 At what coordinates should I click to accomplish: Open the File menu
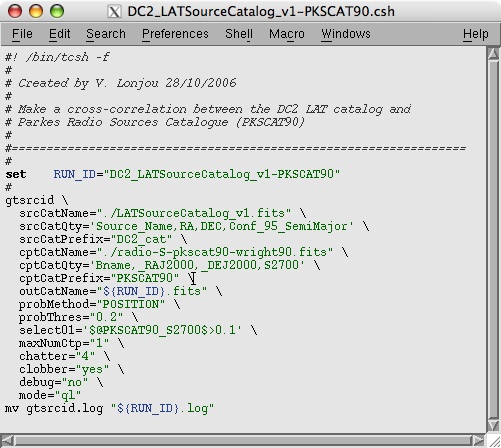pyautogui.click(x=22, y=34)
